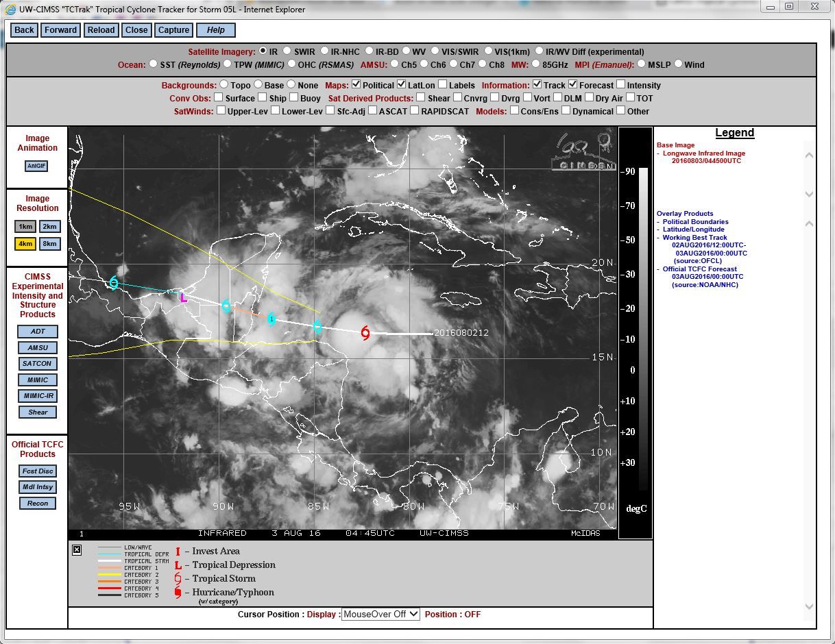
Task: Click the Back button
Action: tap(24, 30)
